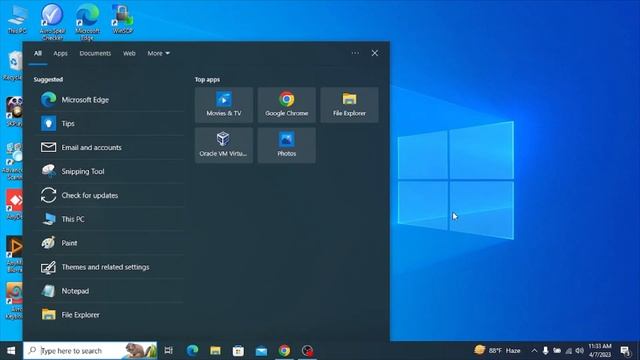Launch Google Chrome top app tile
Screen dimensions: 640x360
[287, 105]
